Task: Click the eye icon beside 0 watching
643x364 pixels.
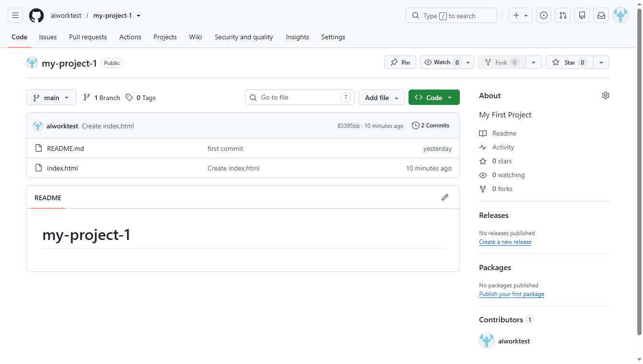Action: 483,175
